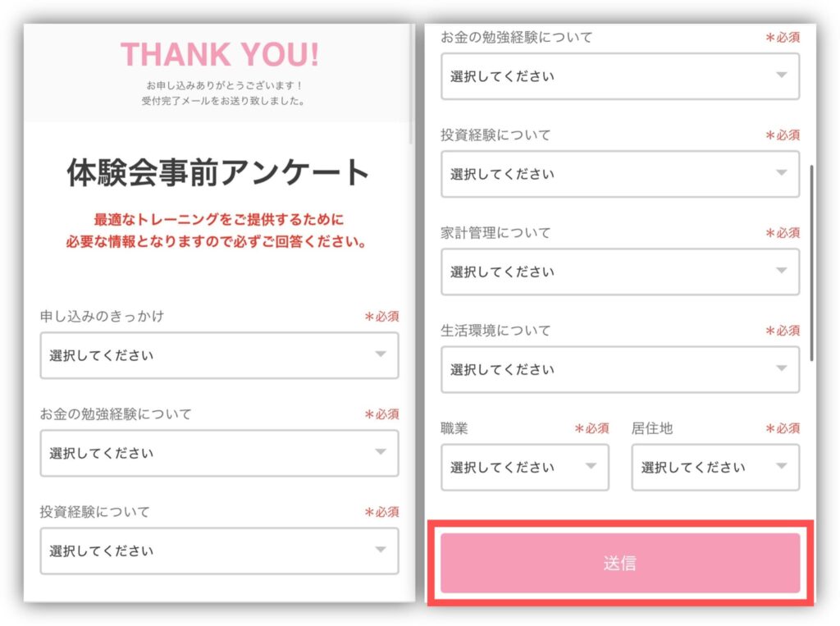Click the pink THANK YOU! heading
Image resolution: width=840 pixels, height=626 pixels.
coord(220,54)
